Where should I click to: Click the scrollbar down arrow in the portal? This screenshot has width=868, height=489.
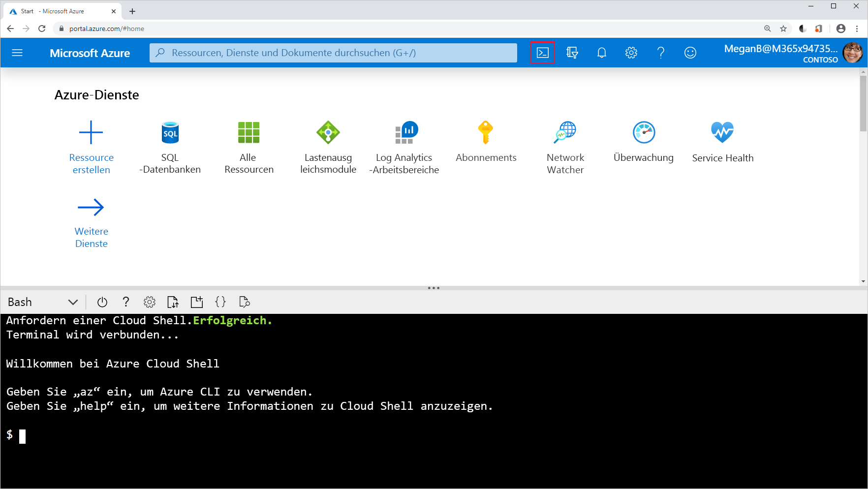863,281
